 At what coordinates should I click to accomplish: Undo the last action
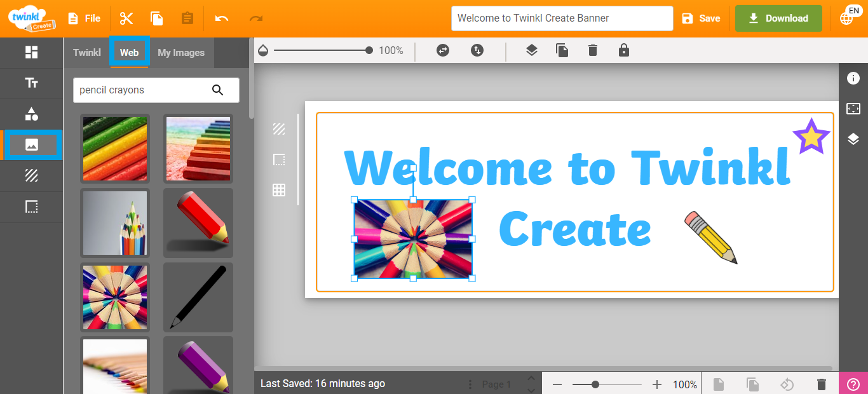(222, 18)
